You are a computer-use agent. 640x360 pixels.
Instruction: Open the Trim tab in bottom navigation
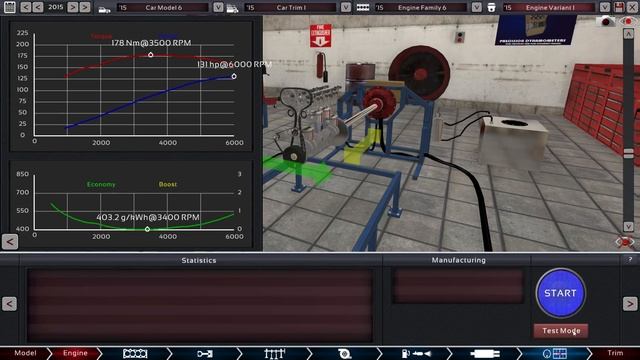click(x=616, y=353)
